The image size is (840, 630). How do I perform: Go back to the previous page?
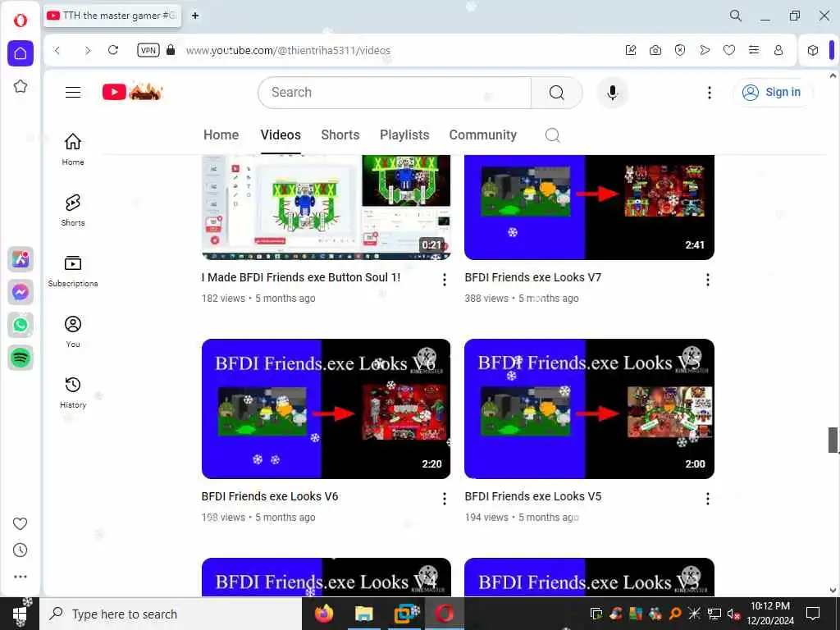[x=57, y=50]
